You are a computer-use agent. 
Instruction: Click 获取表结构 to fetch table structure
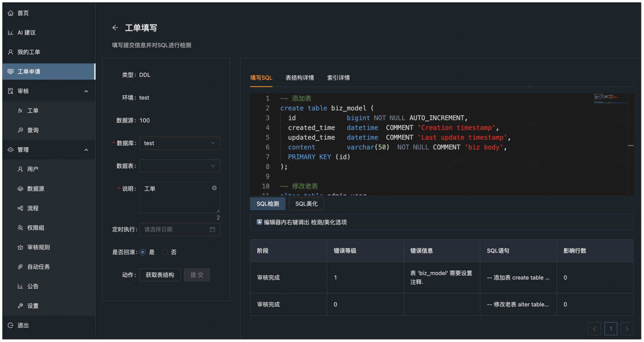[x=160, y=275]
